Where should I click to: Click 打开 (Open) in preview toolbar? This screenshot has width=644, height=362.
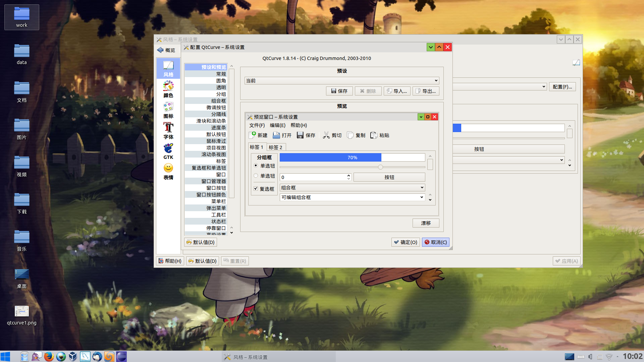(282, 135)
